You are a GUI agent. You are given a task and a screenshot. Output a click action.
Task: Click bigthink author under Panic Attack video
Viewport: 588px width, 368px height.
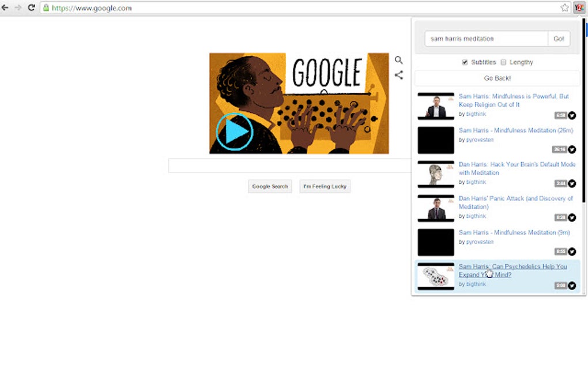point(476,216)
